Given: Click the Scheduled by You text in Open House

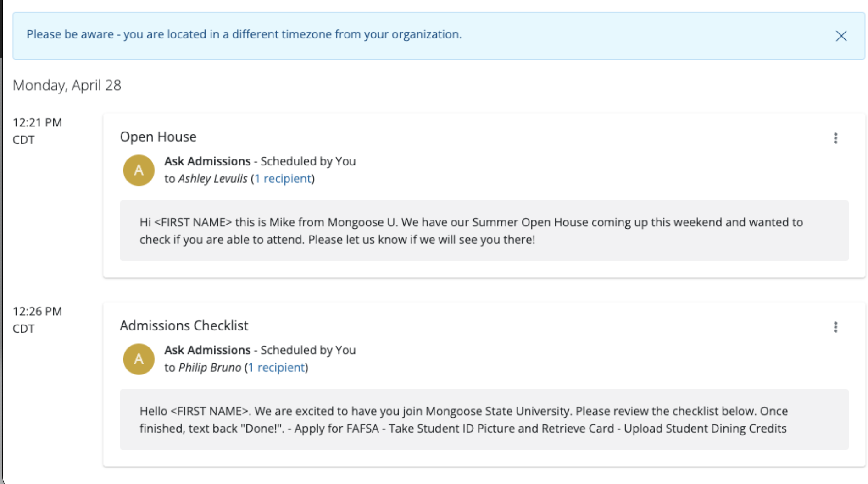Looking at the screenshot, I should pos(308,161).
